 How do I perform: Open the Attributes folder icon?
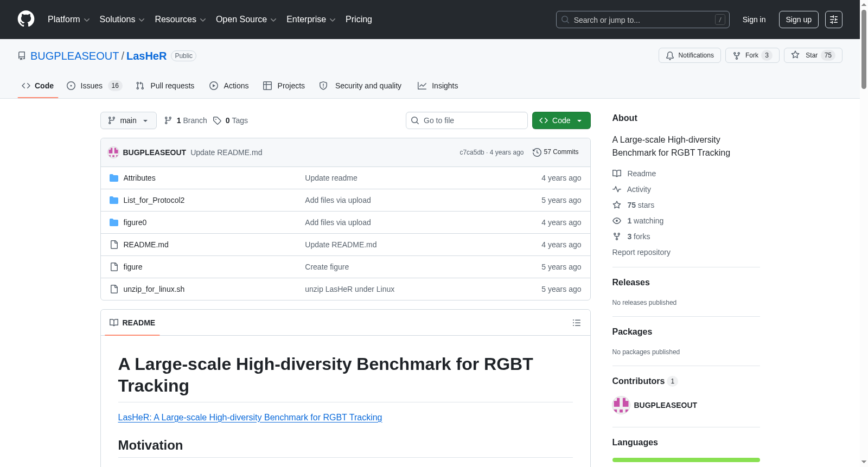(x=114, y=178)
